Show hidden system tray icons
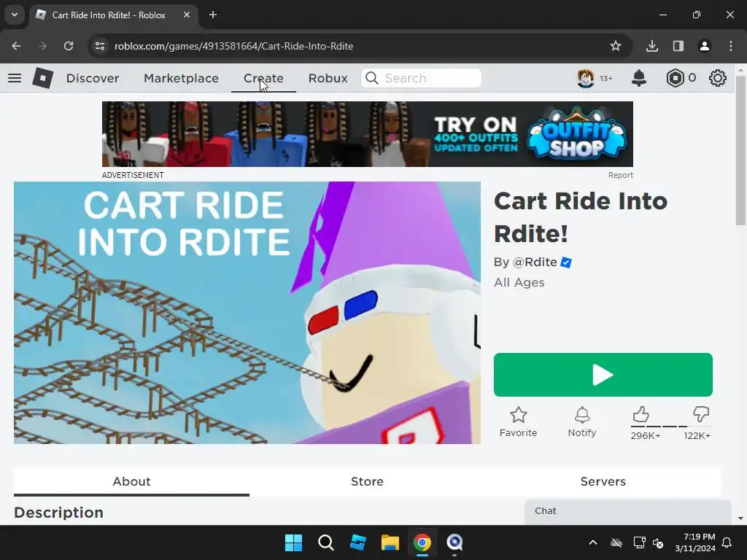Screen dimensions: 747x560 [593, 542]
